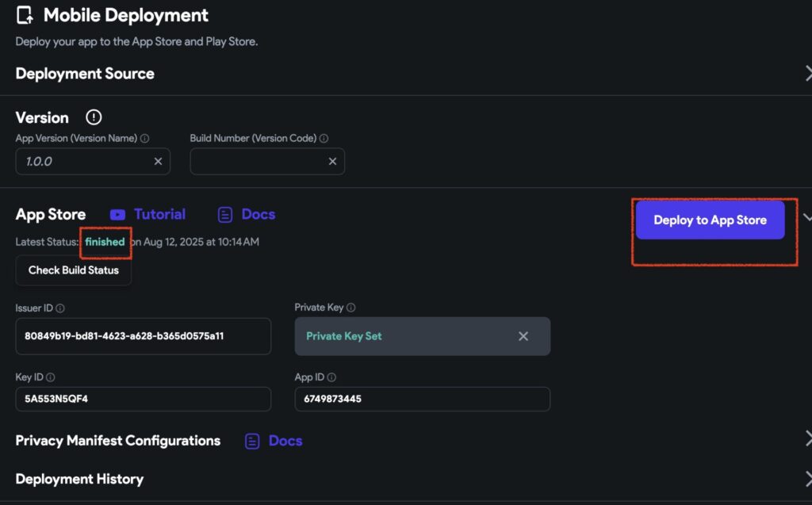This screenshot has height=505, width=812.
Task: Open the App Store Docs link
Action: coord(259,214)
